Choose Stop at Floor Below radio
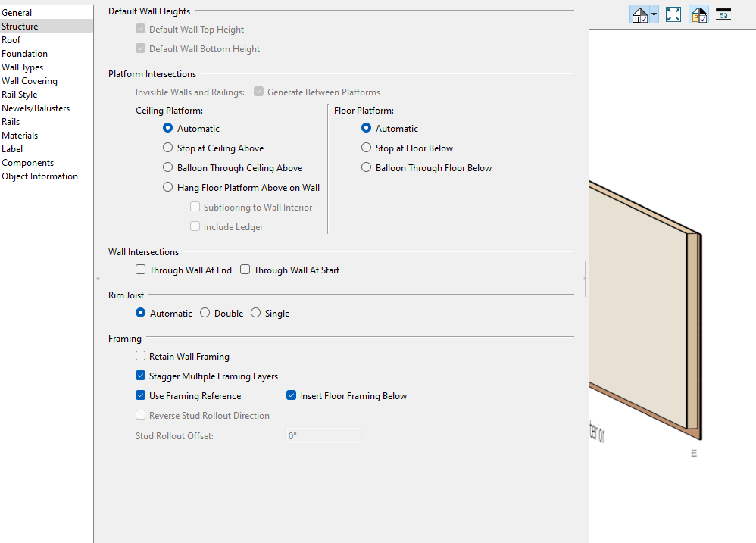 (x=367, y=148)
